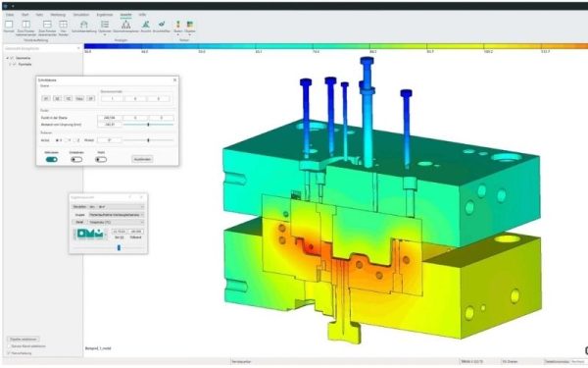Select the Z rotation axis radio button

tap(75, 140)
